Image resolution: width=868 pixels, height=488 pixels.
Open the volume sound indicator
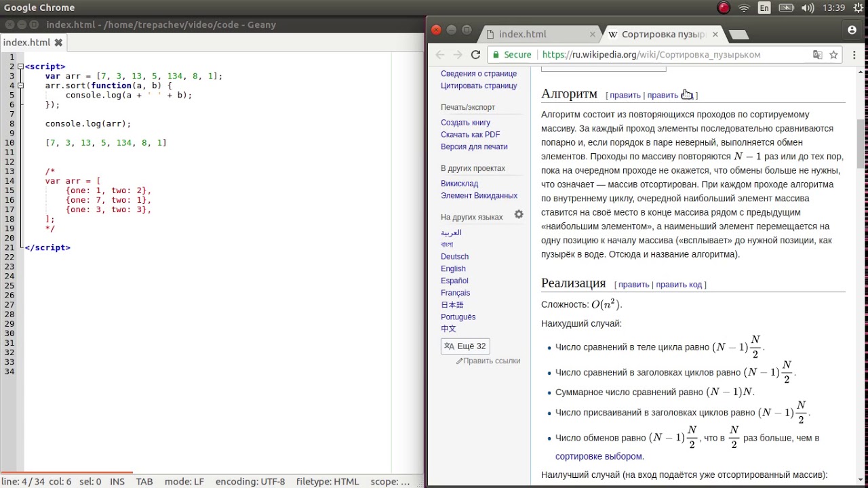[808, 8]
